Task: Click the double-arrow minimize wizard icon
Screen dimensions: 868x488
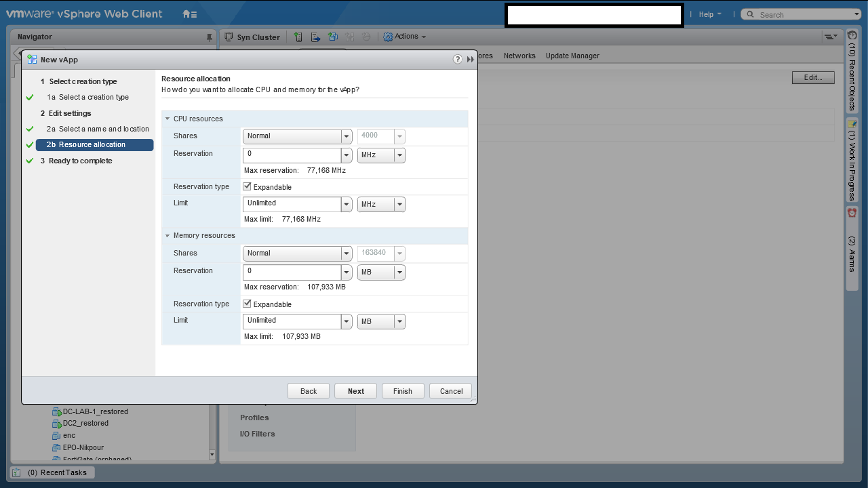Action: tap(471, 60)
